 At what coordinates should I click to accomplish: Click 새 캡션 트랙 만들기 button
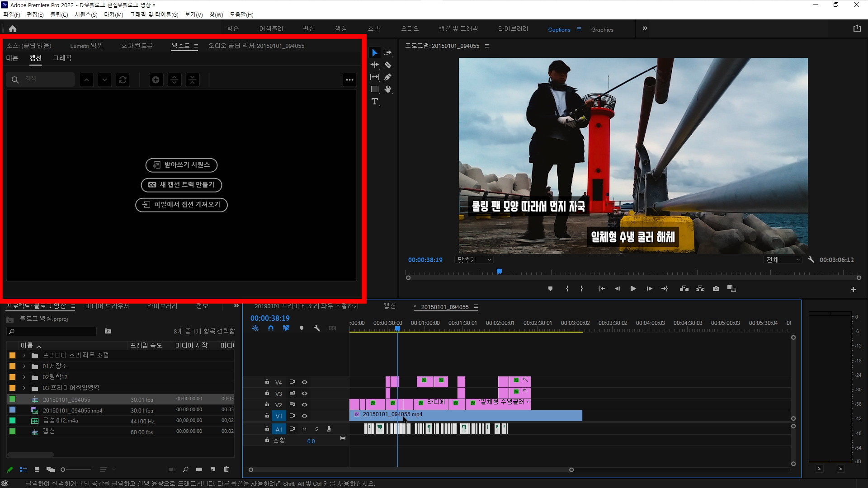point(181,185)
